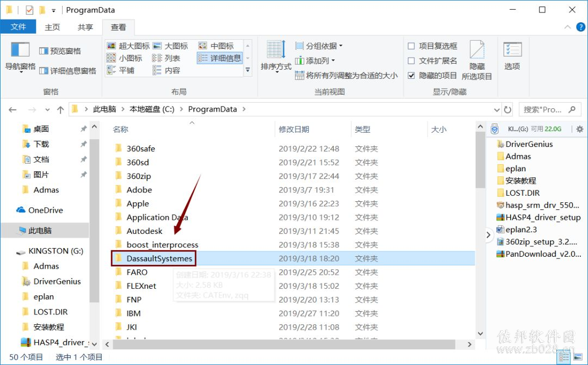Screen dimensions: 588x365
Task: Click the hide selected items (隐藏所选项目) icon
Action: [476, 60]
